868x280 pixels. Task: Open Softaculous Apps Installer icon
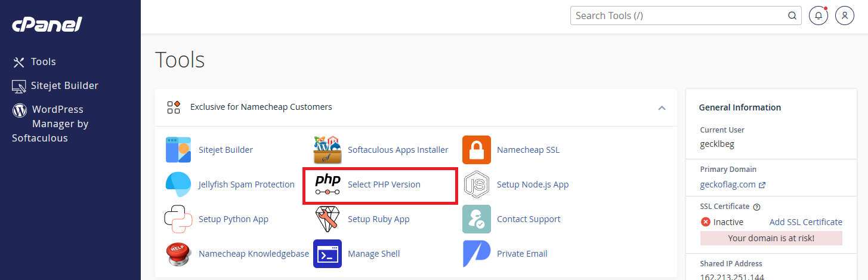(328, 150)
